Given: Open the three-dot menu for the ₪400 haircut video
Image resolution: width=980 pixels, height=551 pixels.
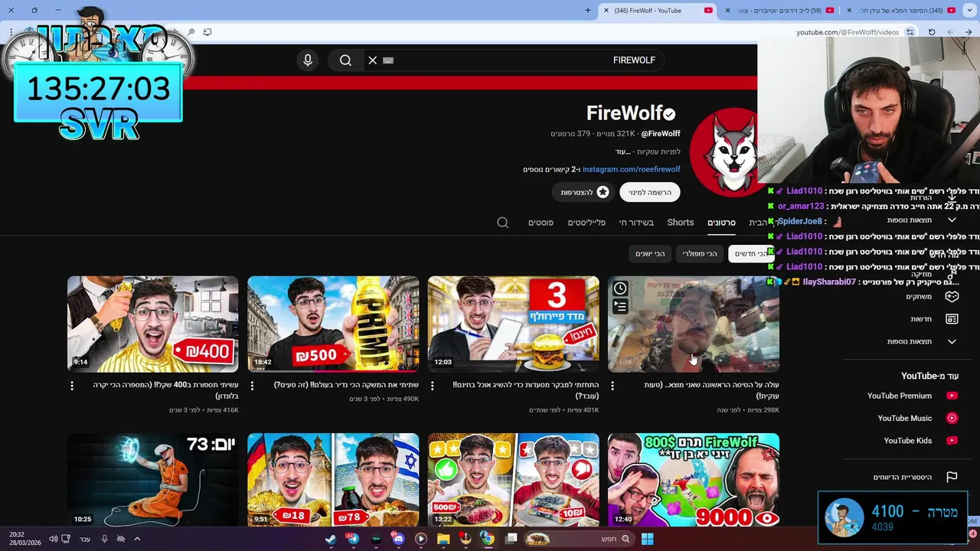Looking at the screenshot, I should 72,386.
